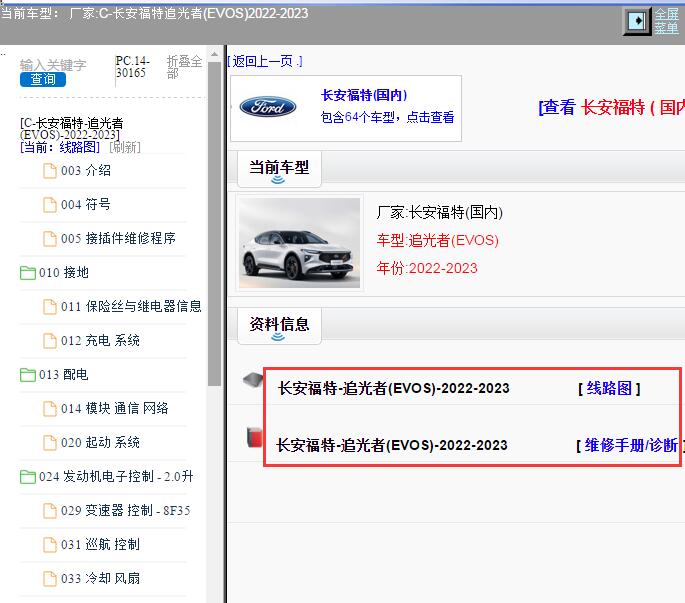Click the gray chip icon beside 线路图 row
Viewport: 685px width, 603px height.
click(253, 379)
